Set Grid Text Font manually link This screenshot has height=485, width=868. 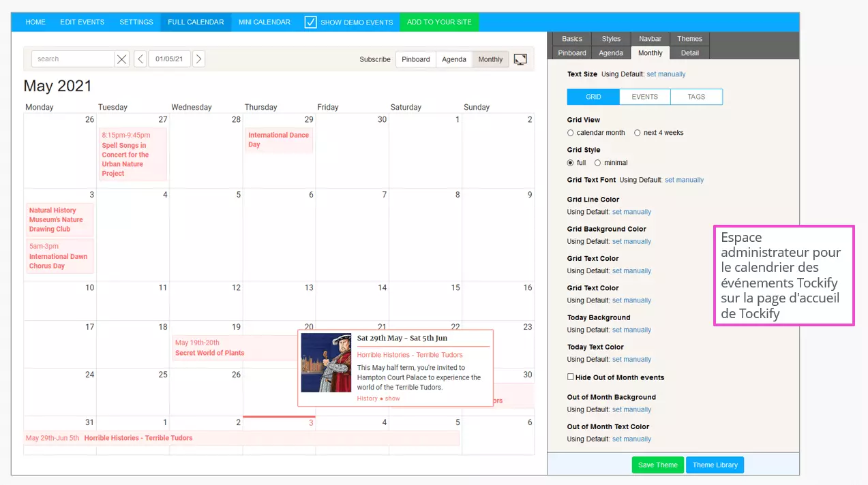tap(685, 180)
